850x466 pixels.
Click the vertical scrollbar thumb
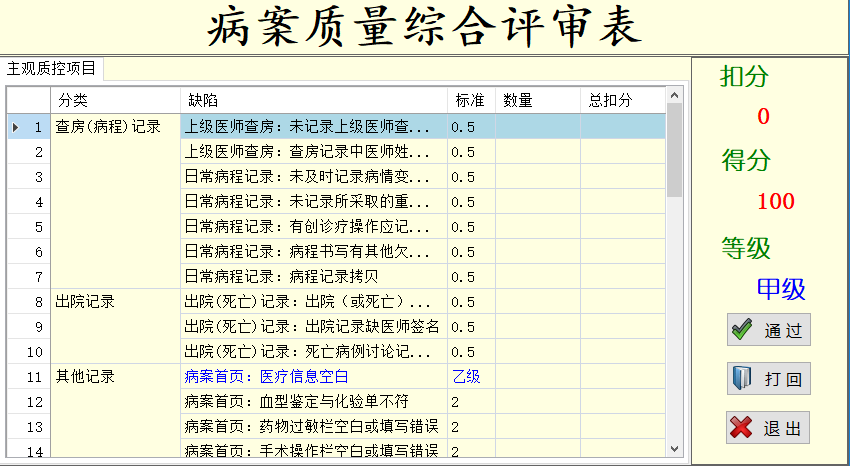click(x=674, y=150)
